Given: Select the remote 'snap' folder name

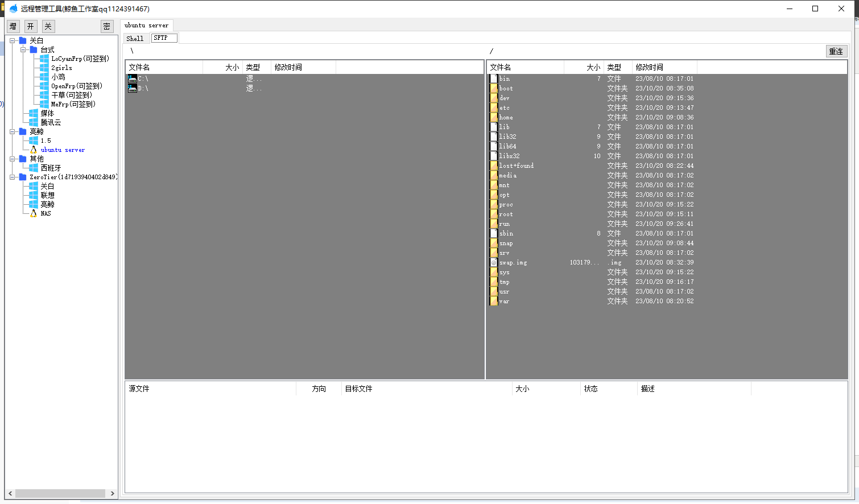Looking at the screenshot, I should pos(506,243).
